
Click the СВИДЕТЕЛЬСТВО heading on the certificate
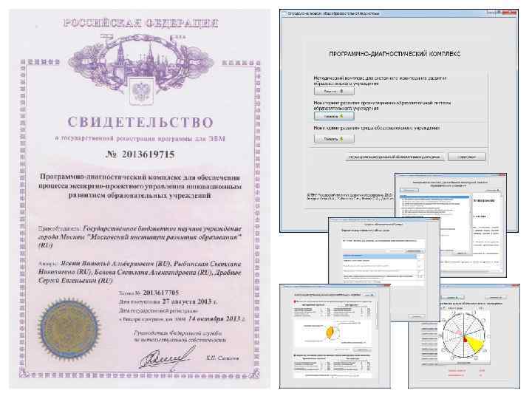coord(140,122)
